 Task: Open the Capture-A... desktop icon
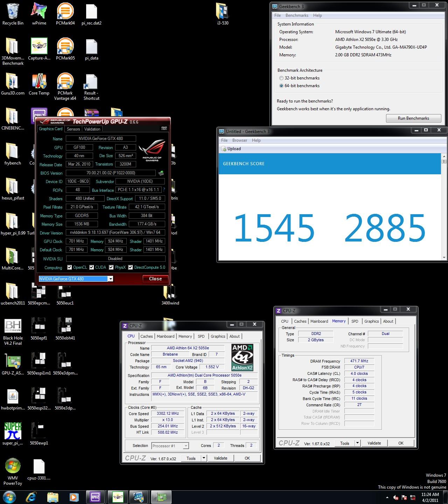tap(39, 46)
